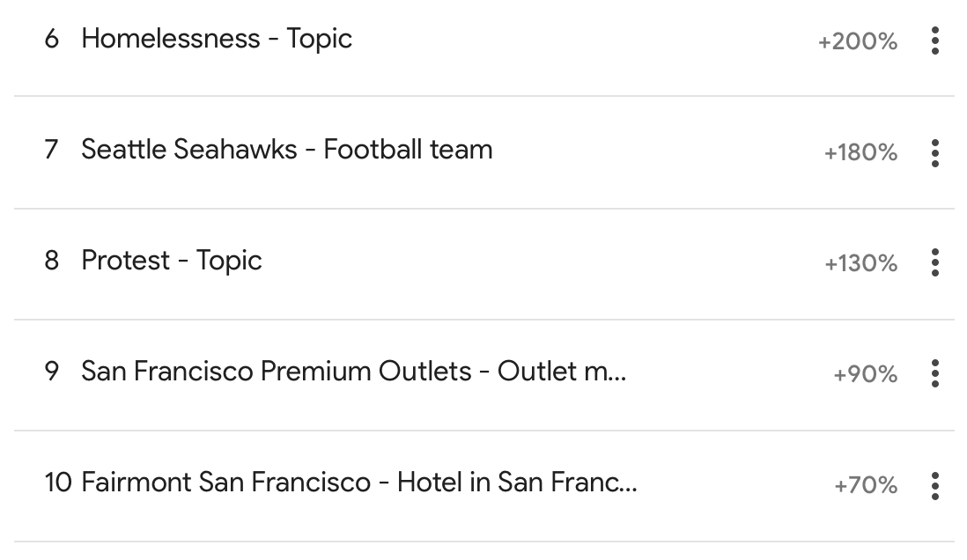The height and width of the screenshot is (560, 967).
Task: Open the Seattle Seahawks - Football team entry
Action: 287,150
